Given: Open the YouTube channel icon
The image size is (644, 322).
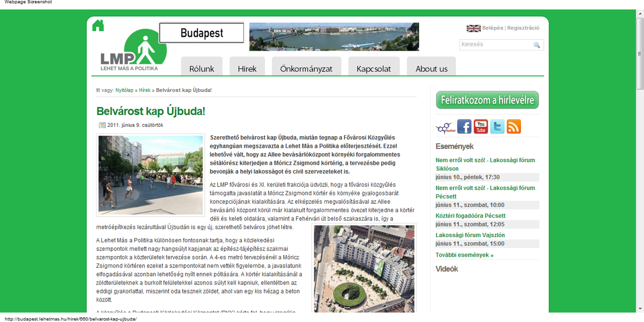Looking at the screenshot, I should (x=481, y=127).
